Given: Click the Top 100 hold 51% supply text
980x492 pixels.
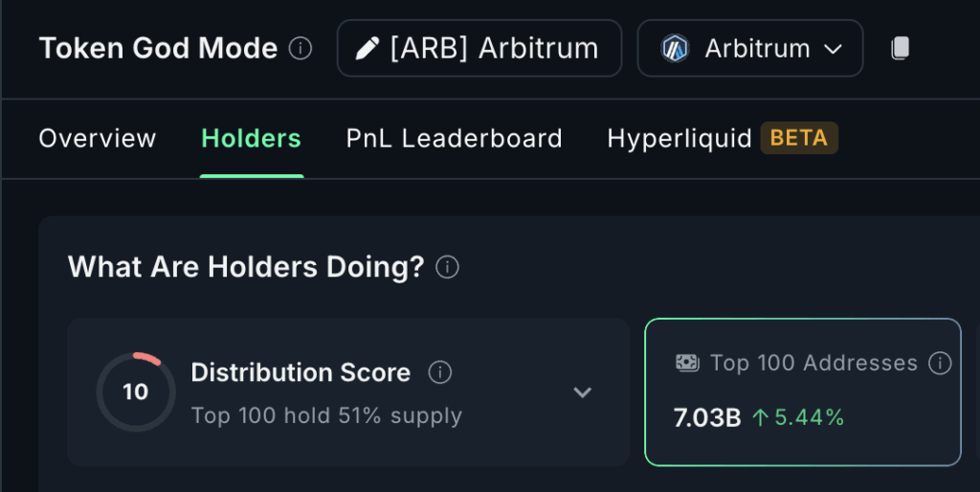Looking at the screenshot, I should click(326, 415).
